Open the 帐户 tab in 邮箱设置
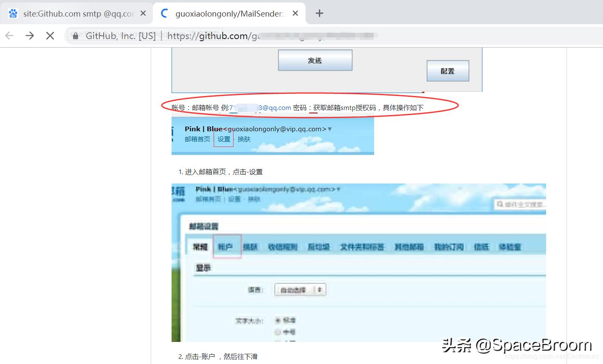Viewport: 603px width, 364px height. click(x=227, y=247)
